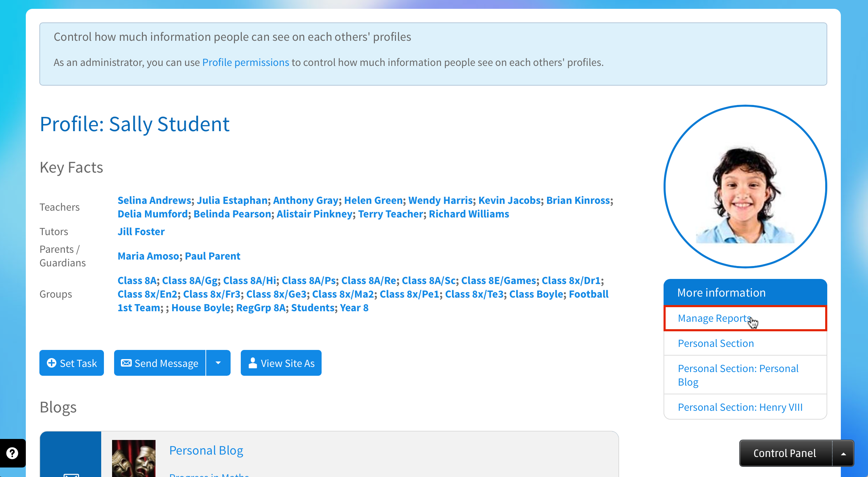868x477 pixels.
Task: Open teacher Helen Green's profile
Action: (374, 200)
